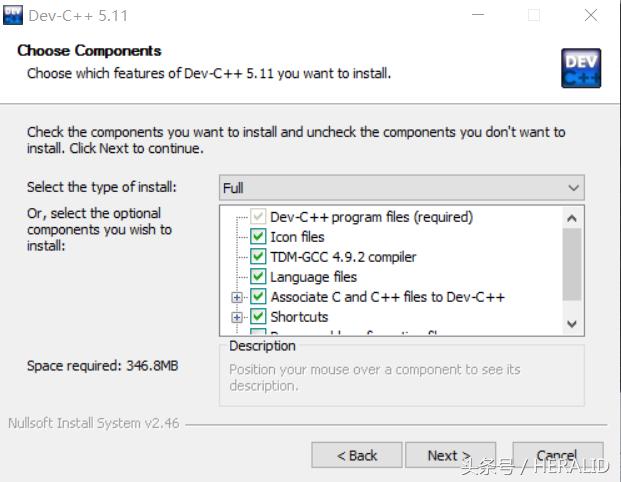Minimize the installer window
Screen dimensions: 621x482
click(x=478, y=15)
